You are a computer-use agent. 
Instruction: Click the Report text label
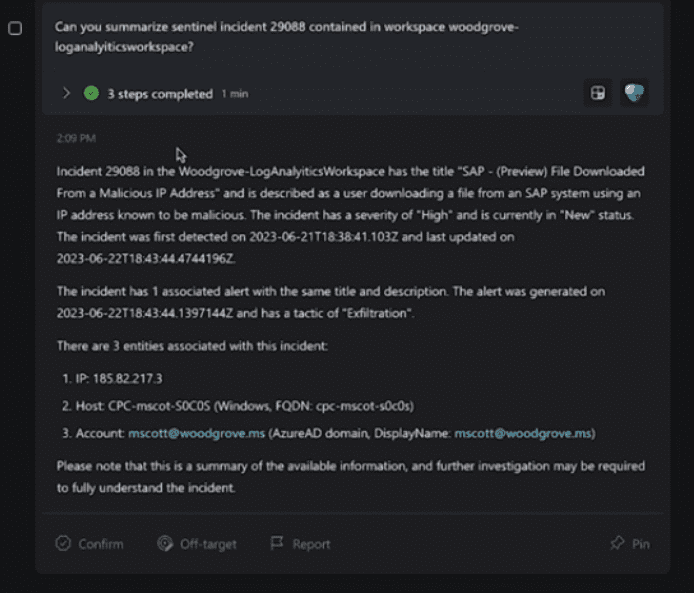[311, 544]
